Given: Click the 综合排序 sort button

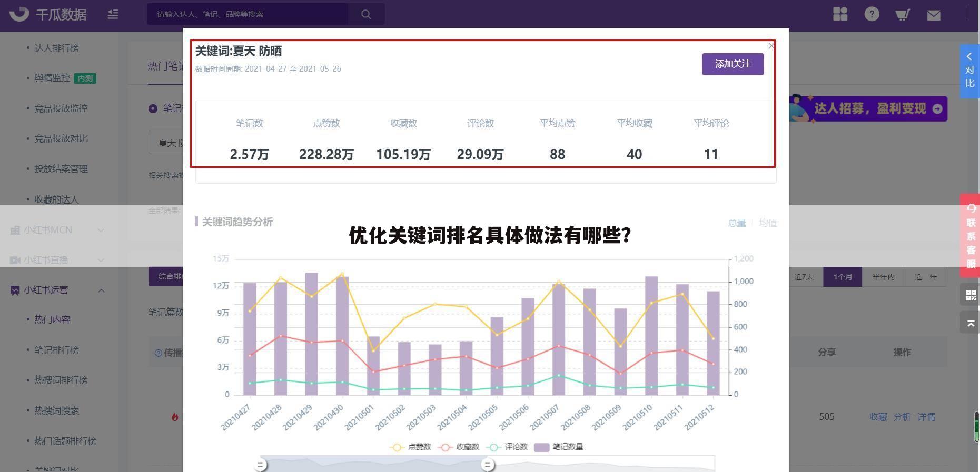Looking at the screenshot, I should 165,277.
